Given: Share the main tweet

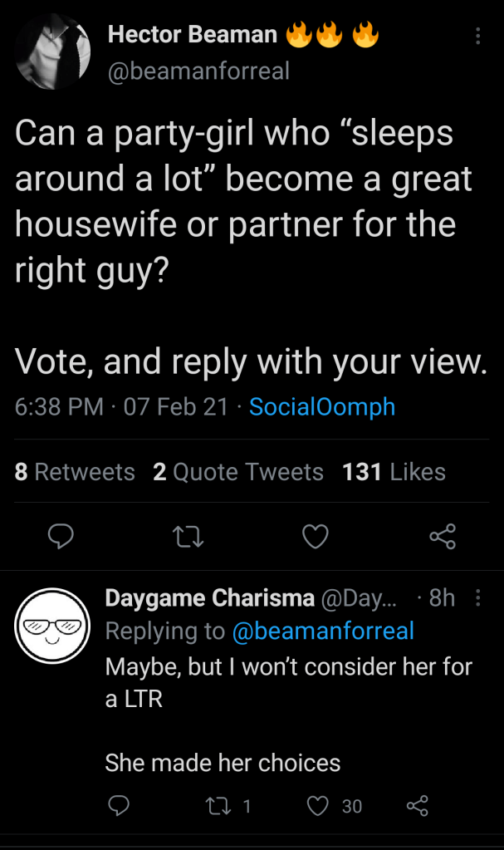Looking at the screenshot, I should point(442,538).
